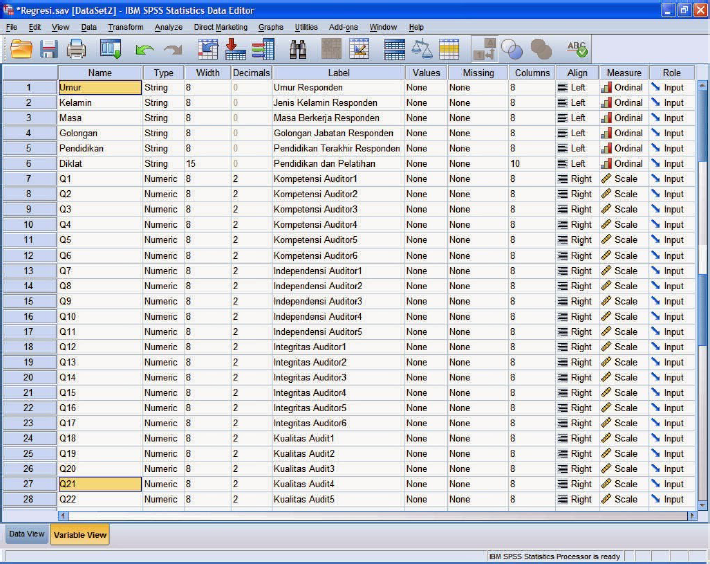Click the Weight Cases balance scale icon
The image size is (710, 564).
click(422, 49)
